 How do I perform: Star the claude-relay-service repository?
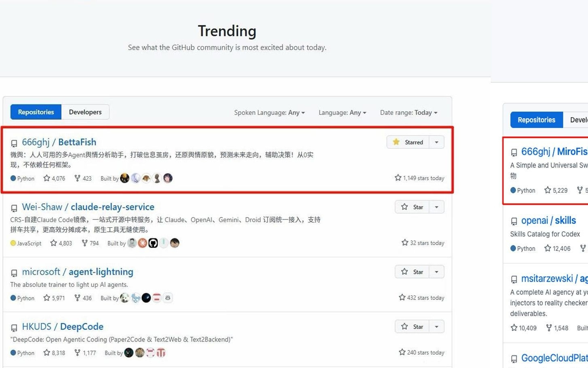coord(412,207)
